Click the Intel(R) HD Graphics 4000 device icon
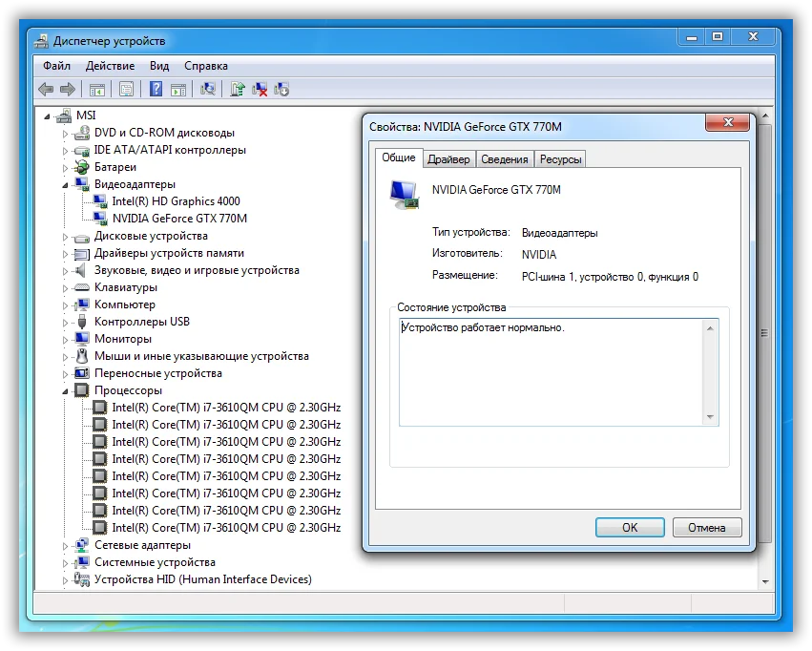812x651 pixels. coord(100,201)
